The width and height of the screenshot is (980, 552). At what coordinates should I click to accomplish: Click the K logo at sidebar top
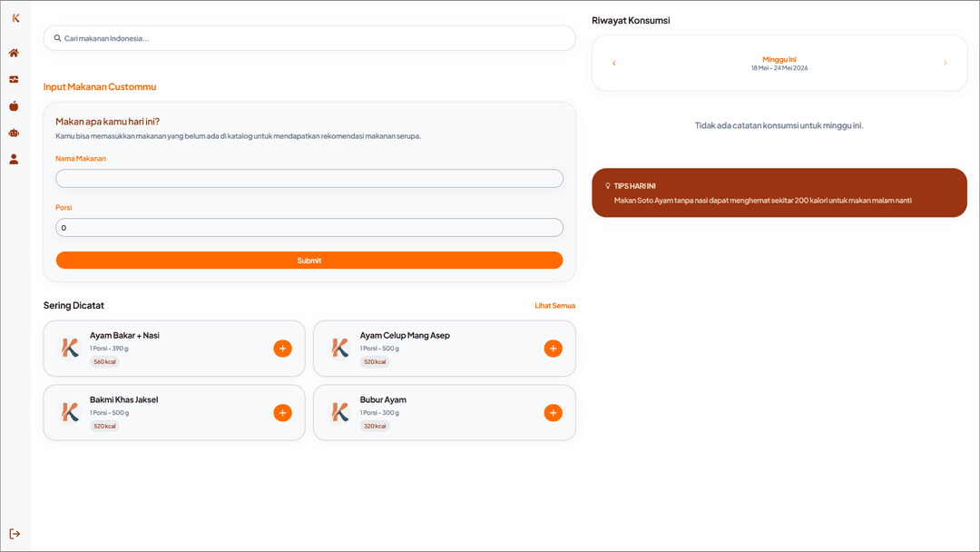pyautogui.click(x=15, y=18)
